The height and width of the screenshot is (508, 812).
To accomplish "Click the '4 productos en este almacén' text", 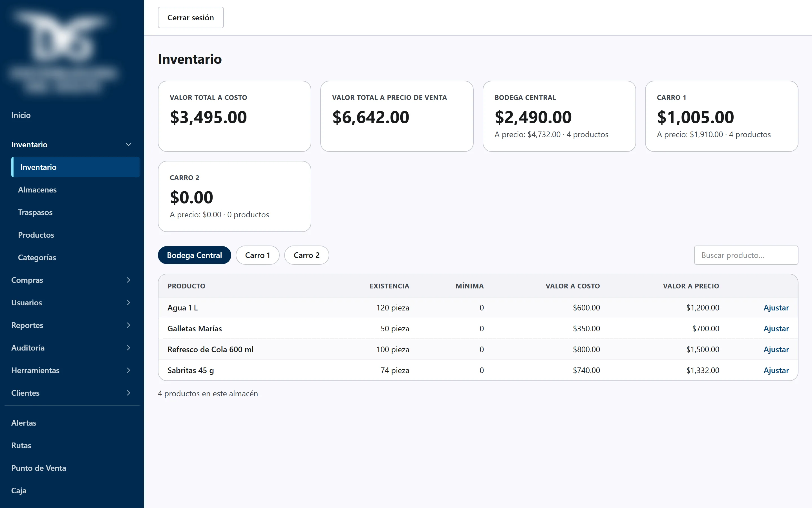I will 208,393.
